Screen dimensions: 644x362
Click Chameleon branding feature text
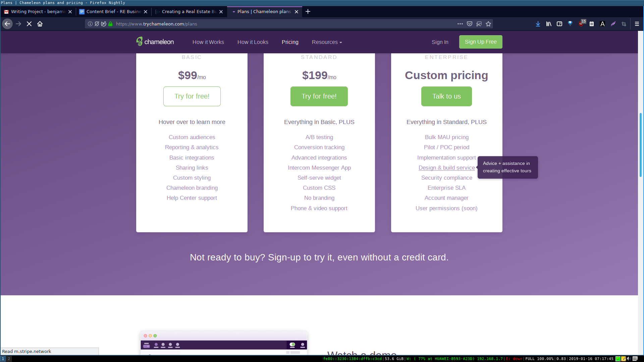point(192,188)
